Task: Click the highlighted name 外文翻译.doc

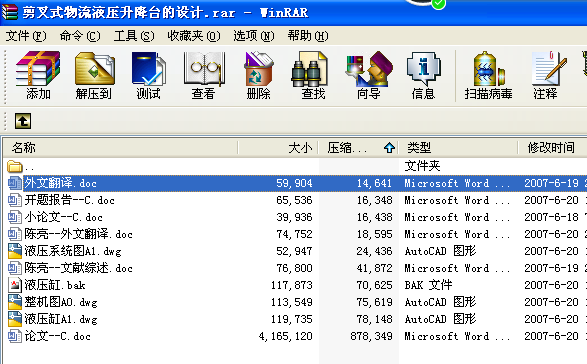Action: coord(61,183)
